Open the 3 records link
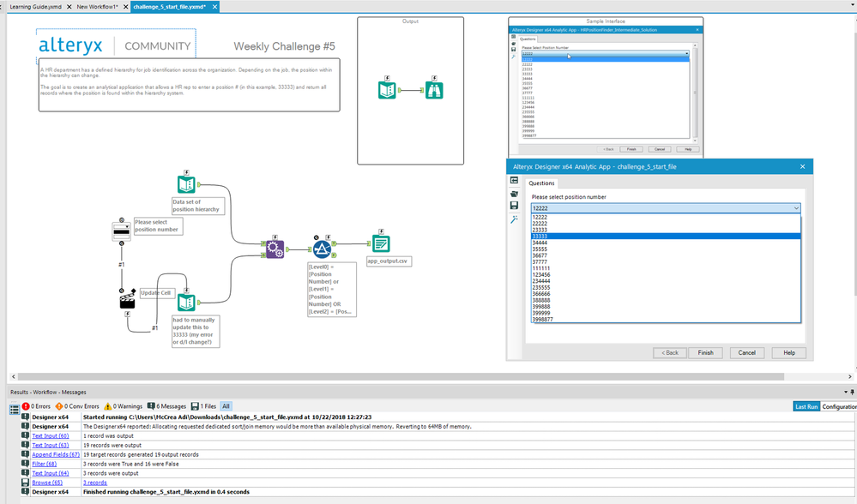This screenshot has height=504, width=857. tap(95, 483)
